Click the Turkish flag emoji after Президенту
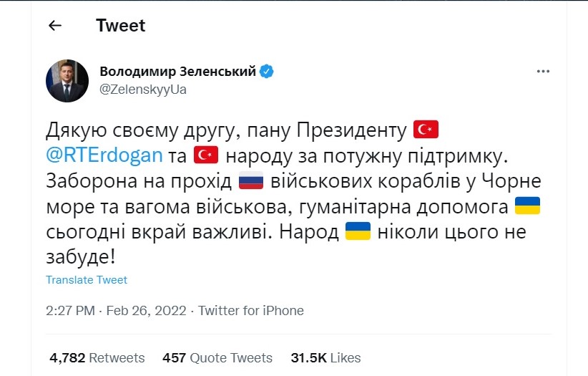Image resolution: width=588 pixels, height=376 pixels. pos(426,130)
